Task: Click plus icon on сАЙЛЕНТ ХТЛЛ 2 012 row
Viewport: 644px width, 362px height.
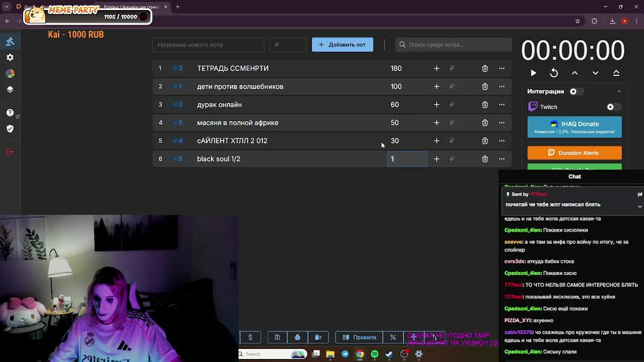Action: pyautogui.click(x=437, y=141)
